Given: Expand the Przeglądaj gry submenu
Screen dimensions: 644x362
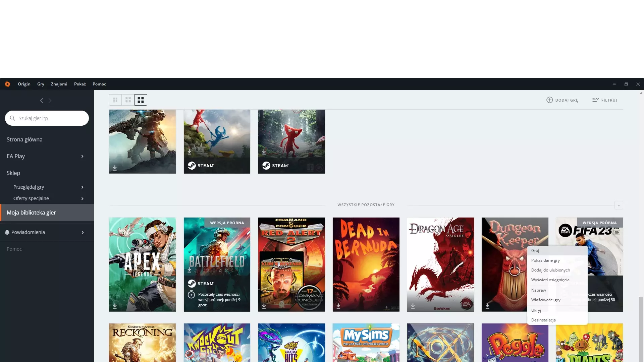Looking at the screenshot, I should pos(82,187).
